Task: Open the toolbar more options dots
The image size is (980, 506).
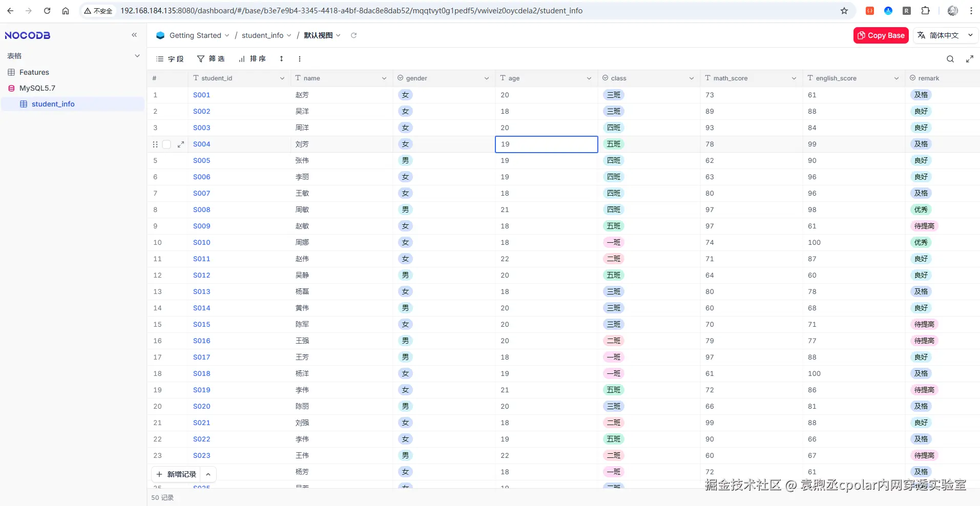Action: (x=300, y=59)
